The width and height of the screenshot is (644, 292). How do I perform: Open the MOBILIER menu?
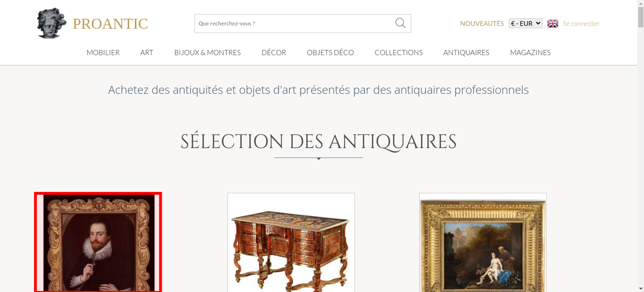103,52
